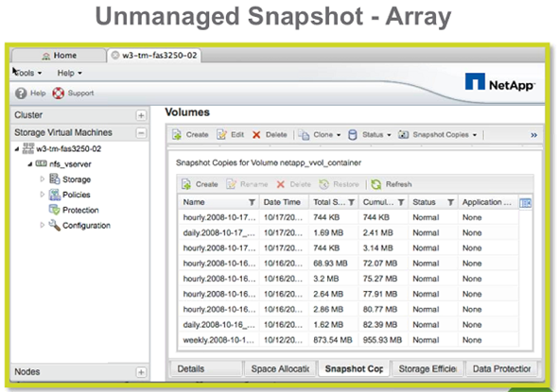Click the nfs_vserver icon

point(41,163)
